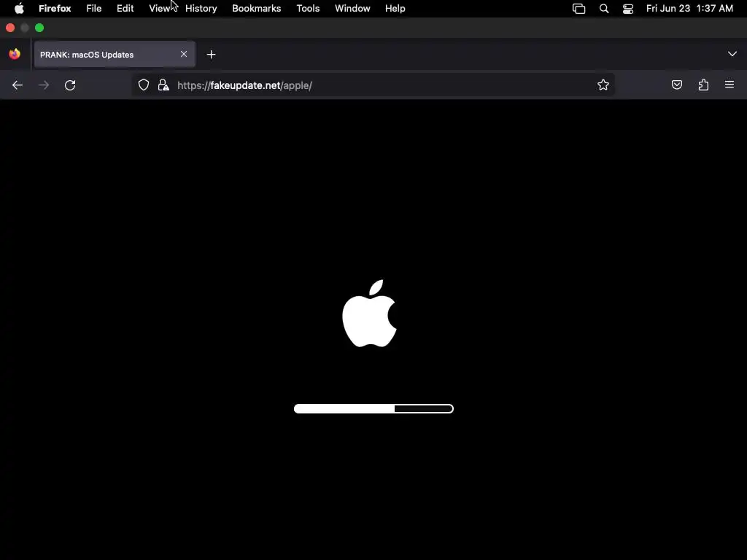
Task: Show site security lock information
Action: [163, 85]
